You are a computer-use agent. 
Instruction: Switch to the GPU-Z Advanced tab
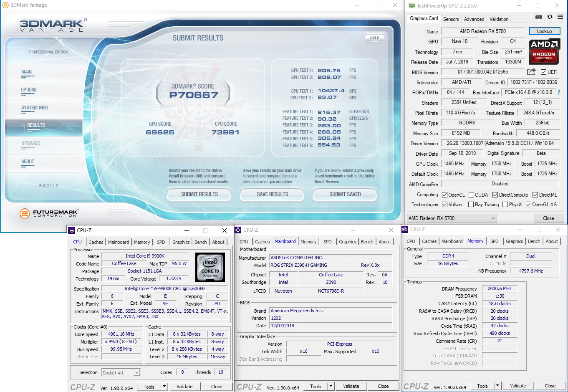click(x=474, y=19)
